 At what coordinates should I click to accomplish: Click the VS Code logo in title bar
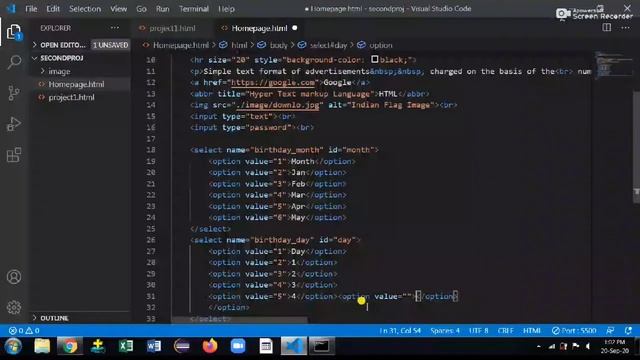(x=11, y=9)
